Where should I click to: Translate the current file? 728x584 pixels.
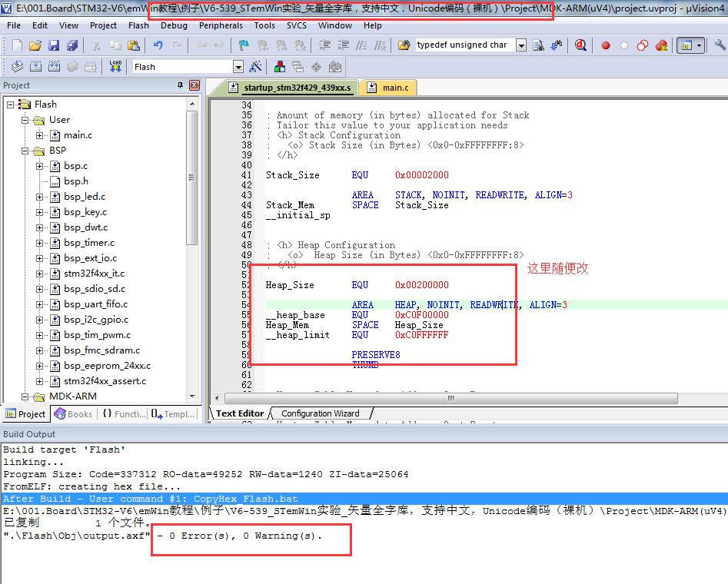17,66
